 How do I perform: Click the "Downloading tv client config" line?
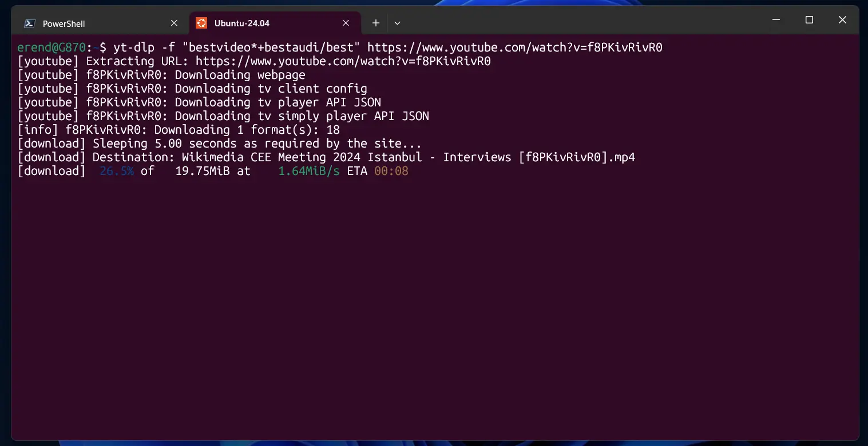click(192, 89)
